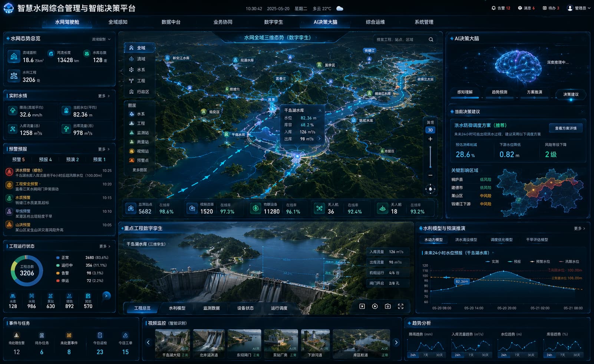
Task: Click the map zoom level slider
Action: click(430, 157)
